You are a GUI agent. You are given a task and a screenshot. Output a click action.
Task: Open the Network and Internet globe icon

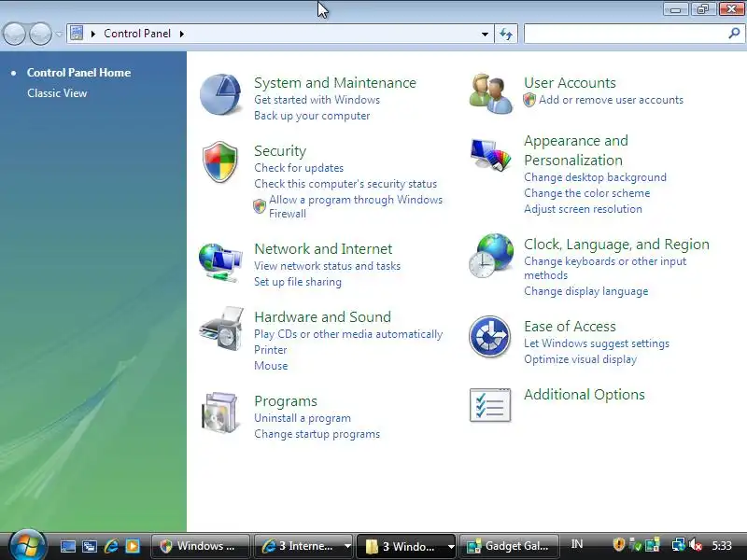click(x=220, y=262)
